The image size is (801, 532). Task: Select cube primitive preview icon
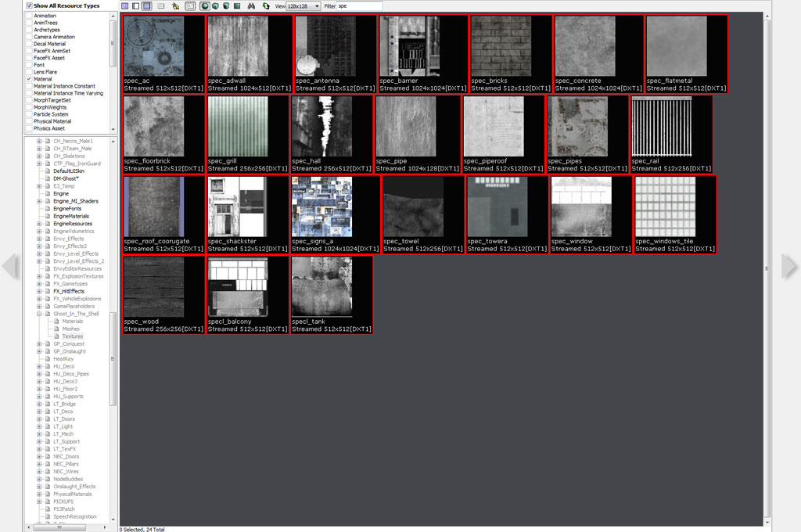[x=216, y=6]
